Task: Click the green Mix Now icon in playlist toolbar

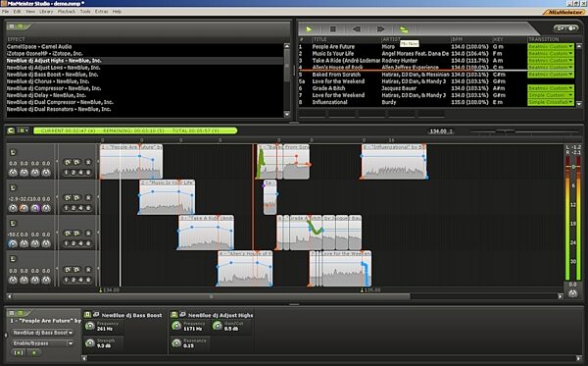Action: point(404,29)
